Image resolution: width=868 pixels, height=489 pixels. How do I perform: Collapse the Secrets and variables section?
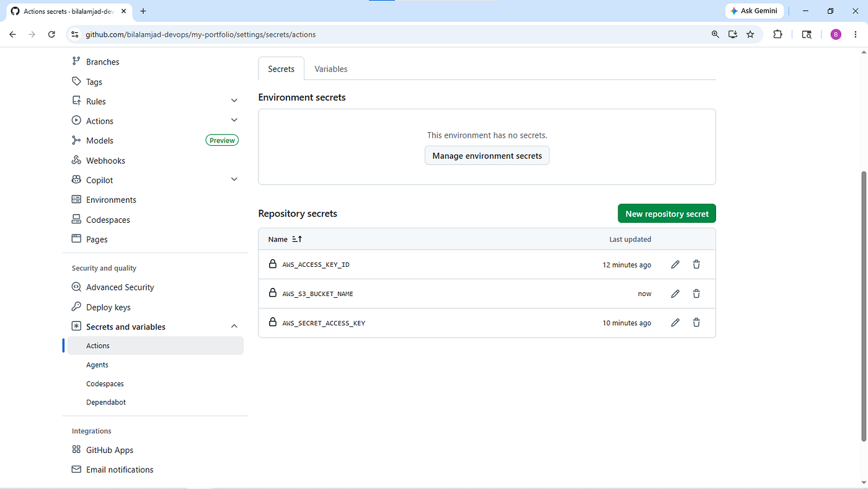234,326
